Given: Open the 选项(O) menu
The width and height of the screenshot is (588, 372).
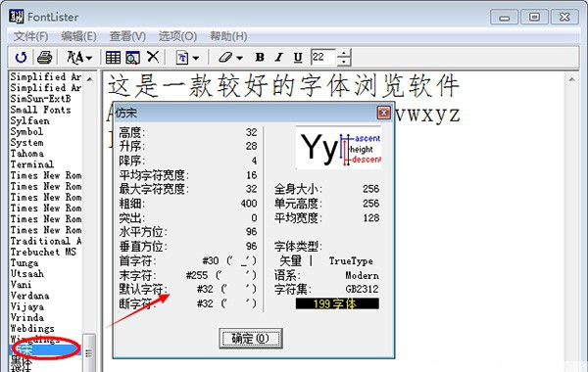Looking at the screenshot, I should pos(177,36).
